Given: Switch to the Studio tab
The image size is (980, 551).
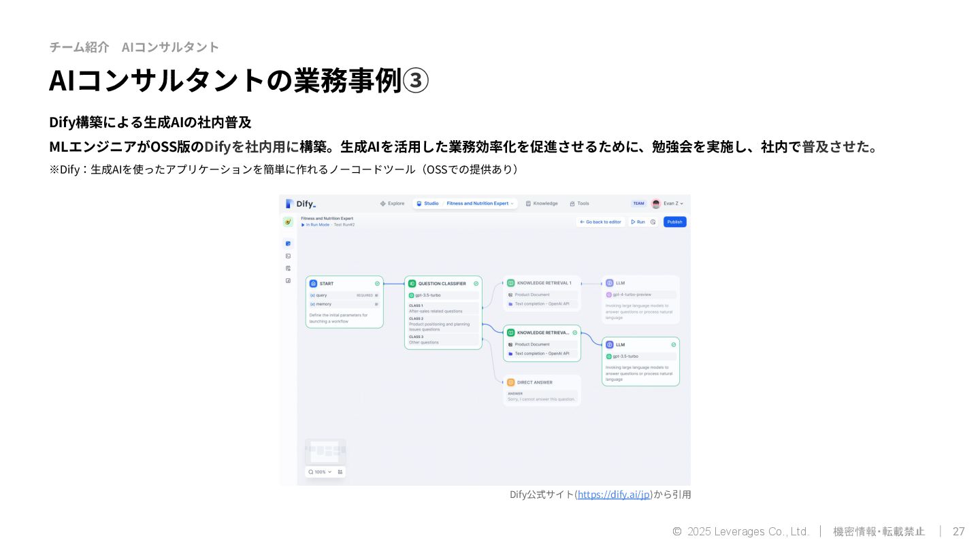Looking at the screenshot, I should 427,203.
